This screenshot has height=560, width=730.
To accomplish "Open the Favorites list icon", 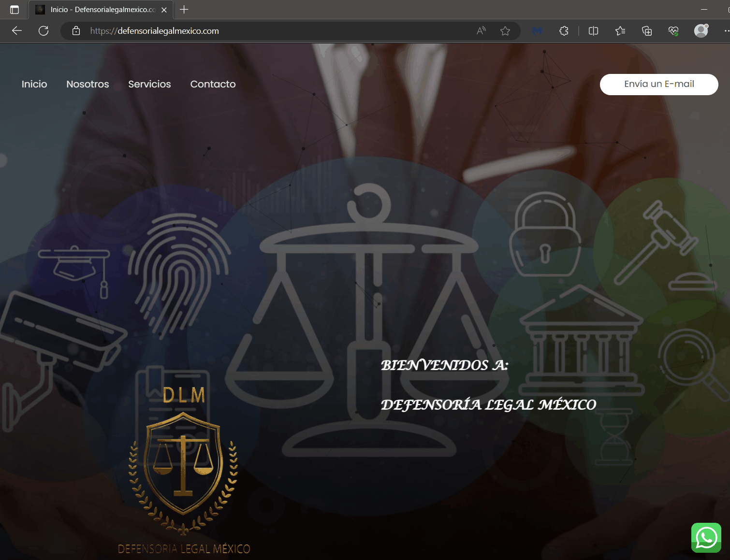I will pyautogui.click(x=620, y=31).
